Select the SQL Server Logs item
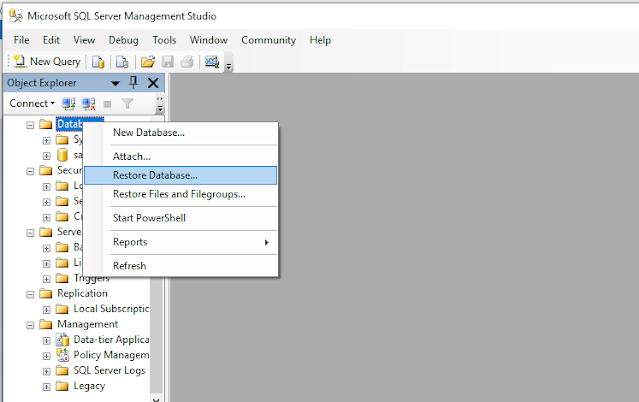The width and height of the screenshot is (639, 402). pyautogui.click(x=109, y=371)
